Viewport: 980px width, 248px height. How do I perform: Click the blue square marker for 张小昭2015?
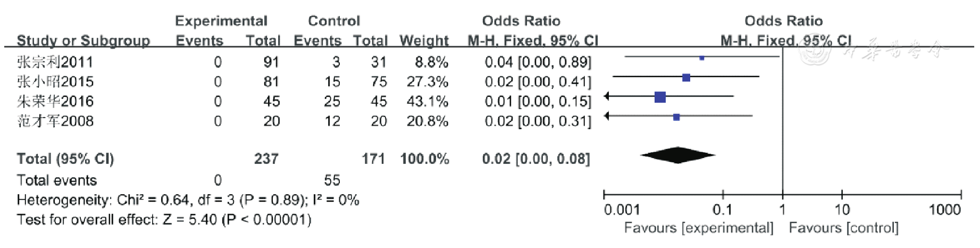(686, 78)
